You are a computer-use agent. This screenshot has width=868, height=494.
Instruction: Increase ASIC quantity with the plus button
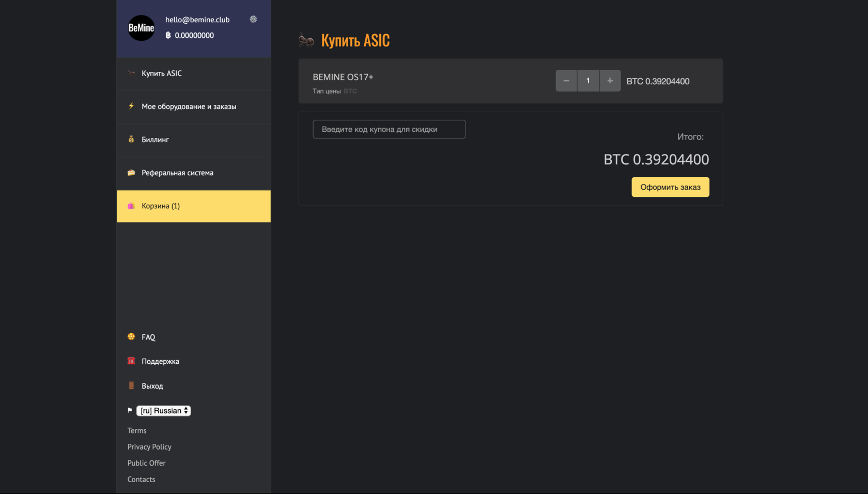(610, 81)
